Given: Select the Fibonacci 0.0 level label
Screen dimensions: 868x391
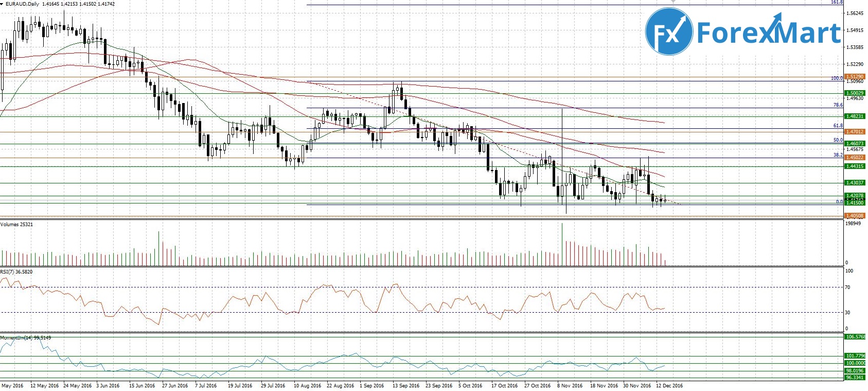Looking at the screenshot, I should (x=840, y=202).
